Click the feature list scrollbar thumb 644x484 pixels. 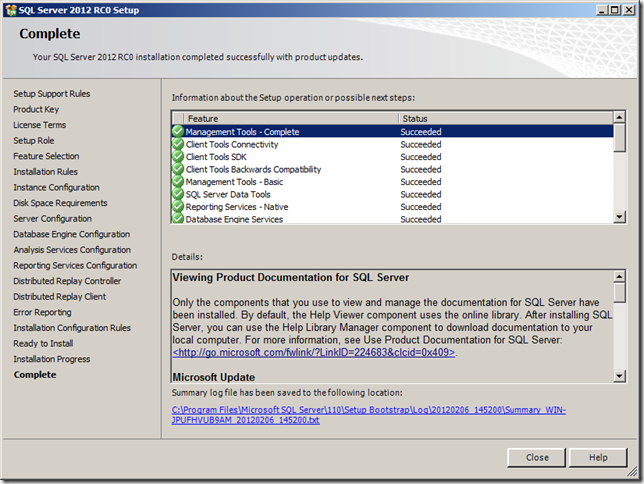(619, 138)
